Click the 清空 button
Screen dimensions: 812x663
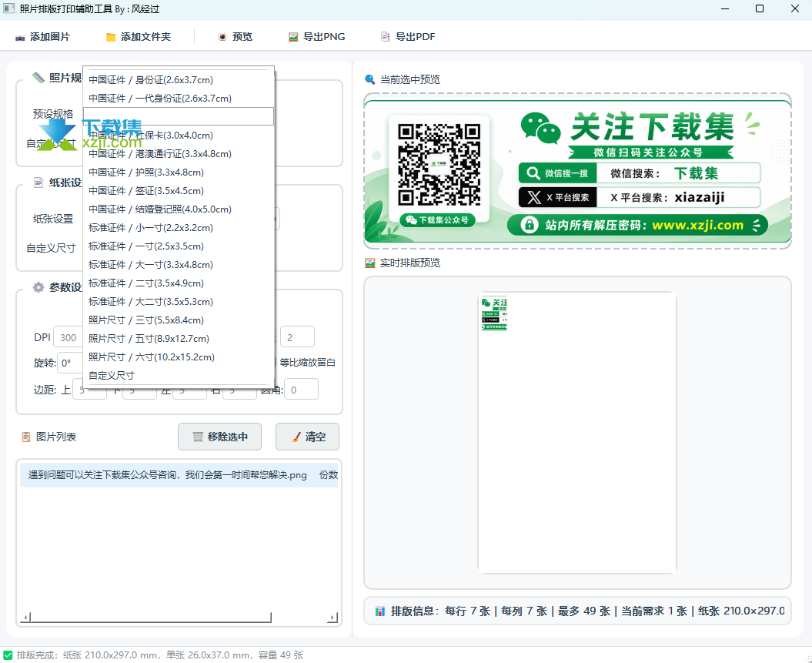pyautogui.click(x=307, y=437)
